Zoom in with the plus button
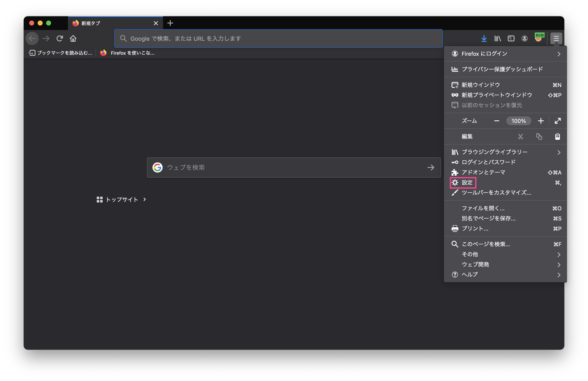The width and height of the screenshot is (588, 381). pos(540,121)
